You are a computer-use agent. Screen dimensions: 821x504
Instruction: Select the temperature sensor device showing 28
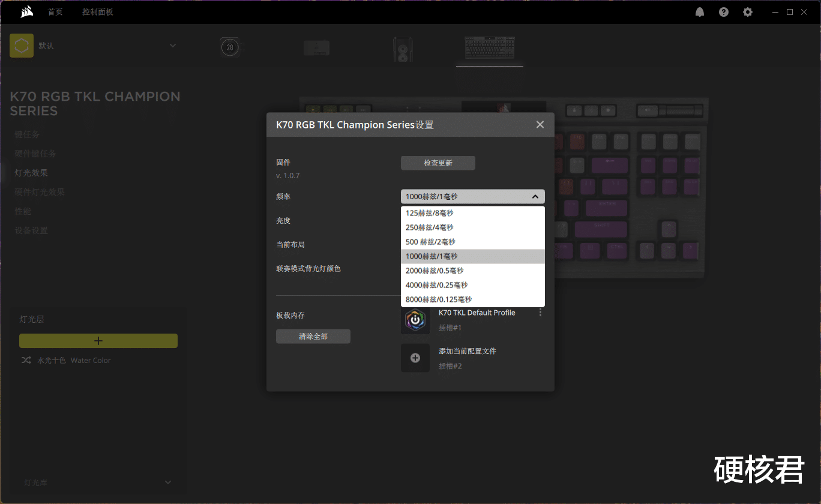tap(230, 47)
